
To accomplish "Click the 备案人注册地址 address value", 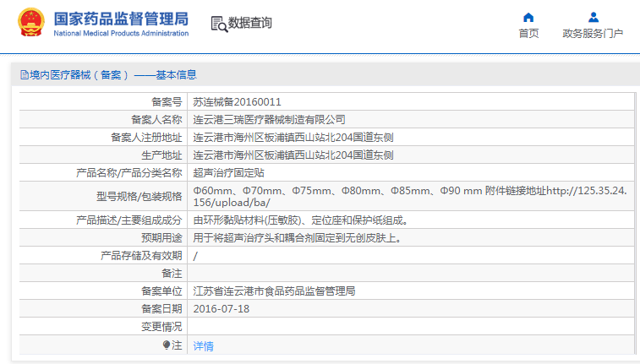I will click(x=293, y=138).
